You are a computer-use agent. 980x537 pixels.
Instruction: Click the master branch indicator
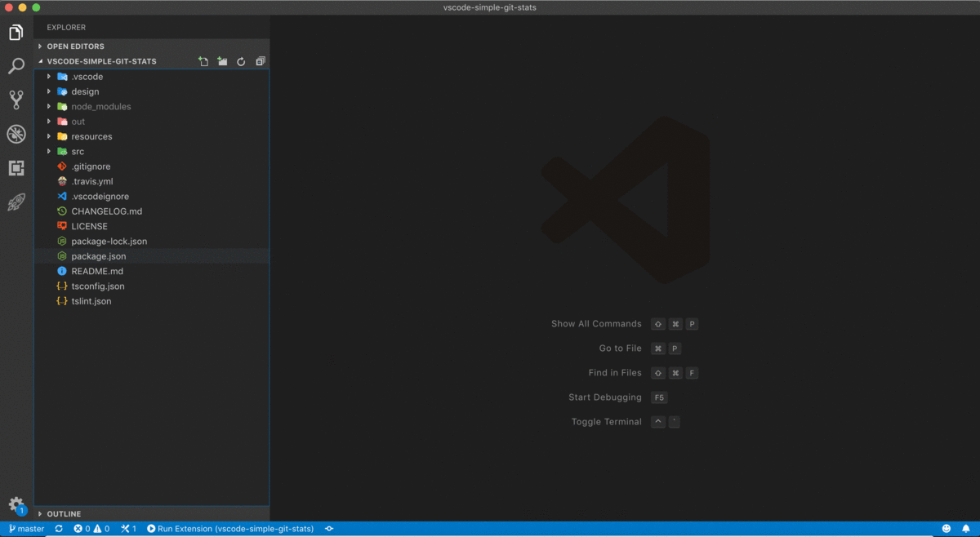26,529
